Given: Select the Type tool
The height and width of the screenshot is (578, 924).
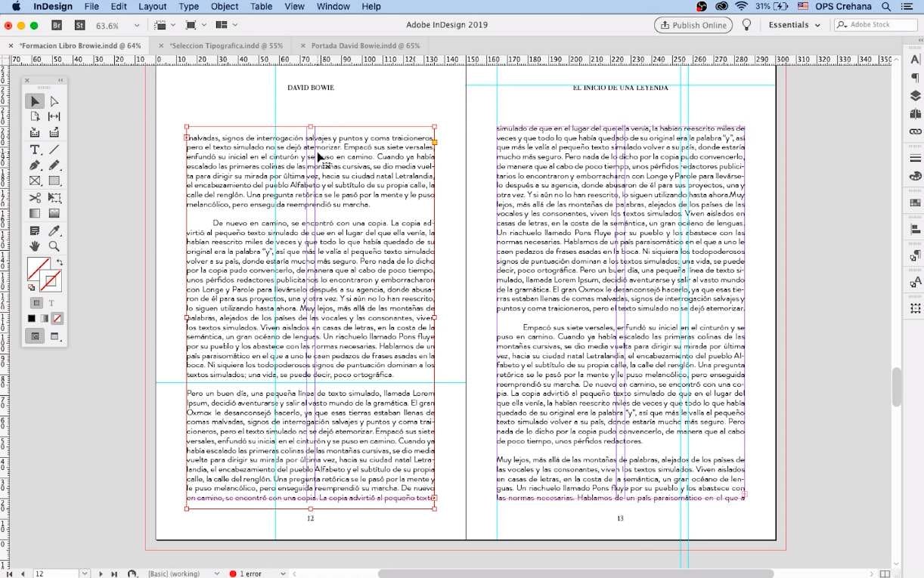Looking at the screenshot, I should tap(34, 149).
